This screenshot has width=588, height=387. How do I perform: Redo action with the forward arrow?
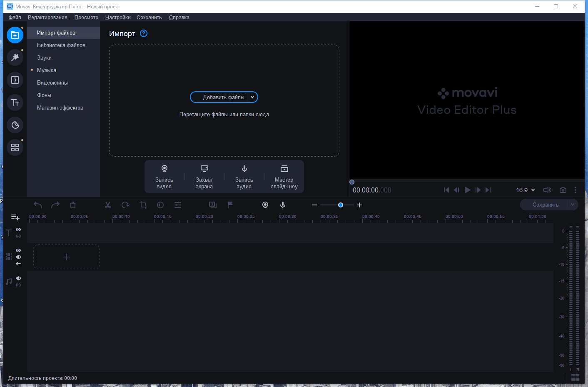click(x=55, y=205)
